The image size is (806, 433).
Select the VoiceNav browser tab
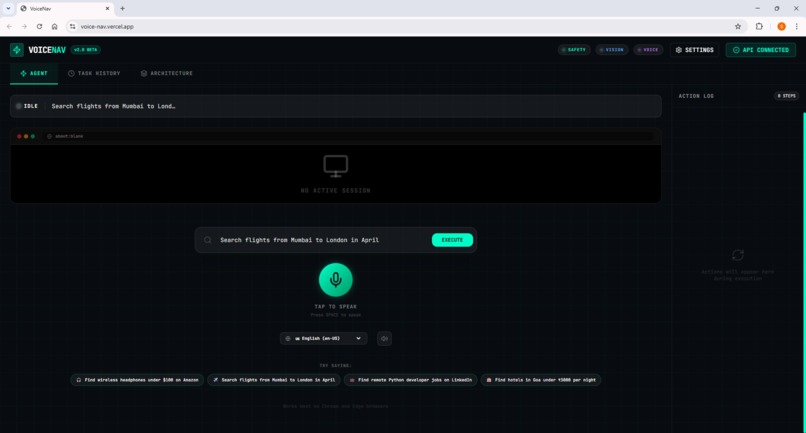pos(65,8)
